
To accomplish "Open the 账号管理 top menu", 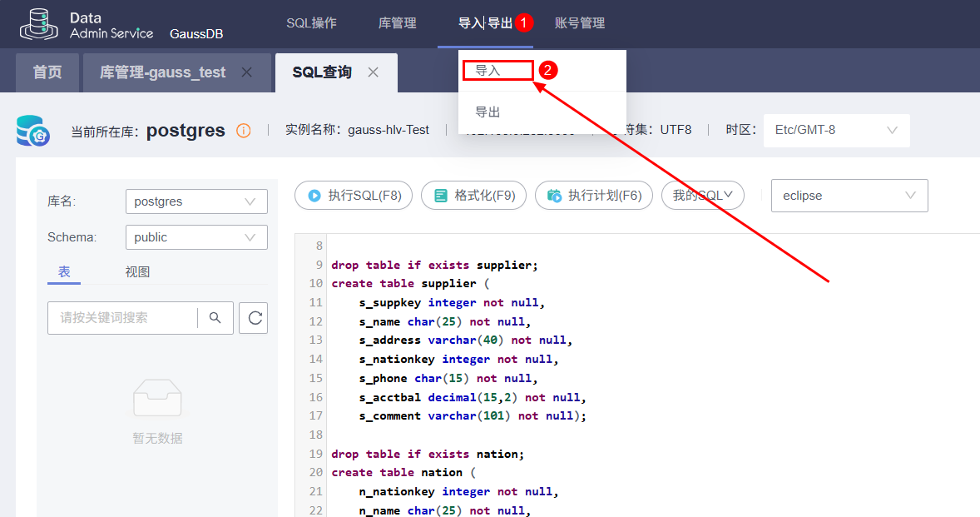I will click(x=580, y=23).
